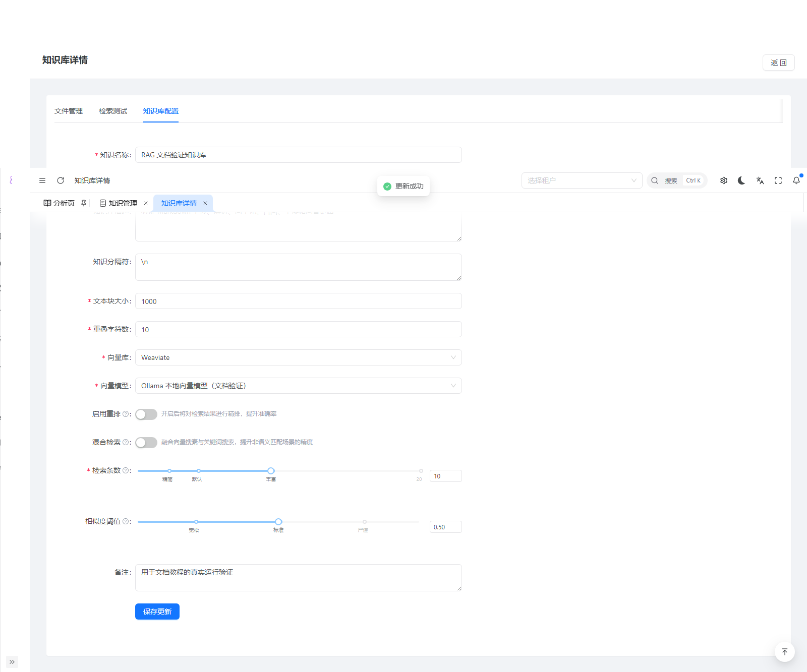Close the 知识管理 tab
The image size is (807, 672).
146,203
